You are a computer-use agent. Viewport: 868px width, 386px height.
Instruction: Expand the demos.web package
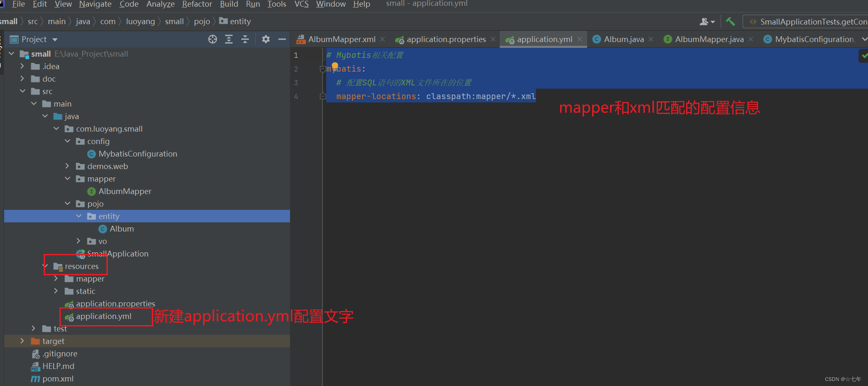point(67,166)
